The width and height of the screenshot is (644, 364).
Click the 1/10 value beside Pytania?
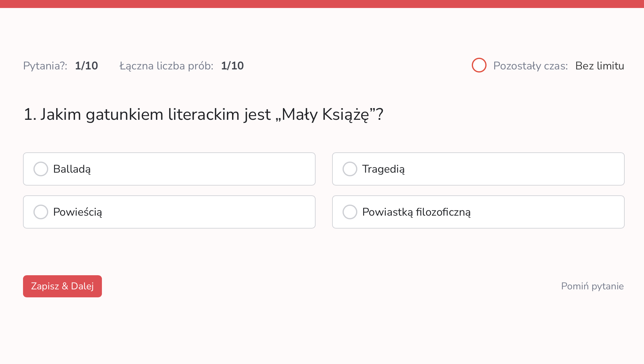(x=87, y=66)
